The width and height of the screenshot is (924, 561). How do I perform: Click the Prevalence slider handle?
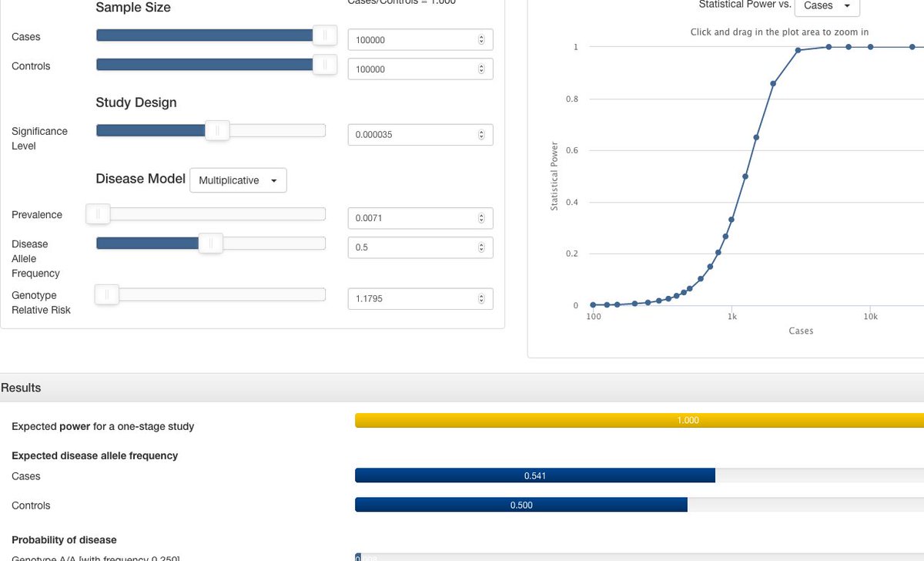point(98,214)
